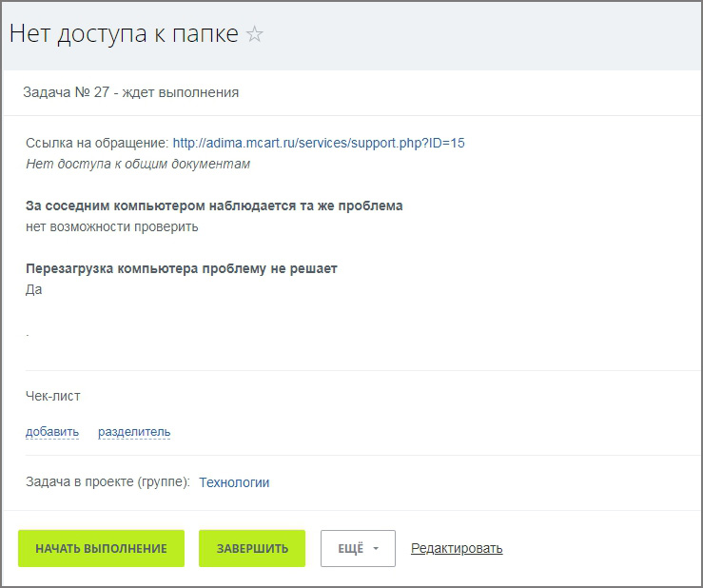Click the label "Ссылка на обращение"
Image resolution: width=703 pixels, height=588 pixels.
coord(97,143)
